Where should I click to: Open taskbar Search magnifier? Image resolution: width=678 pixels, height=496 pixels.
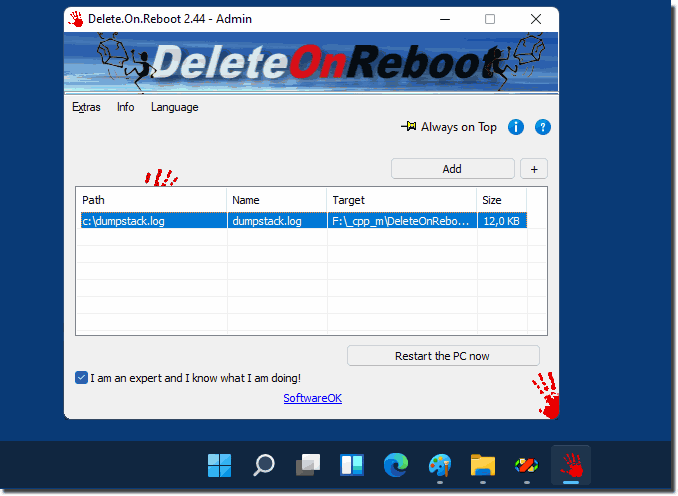point(264,465)
